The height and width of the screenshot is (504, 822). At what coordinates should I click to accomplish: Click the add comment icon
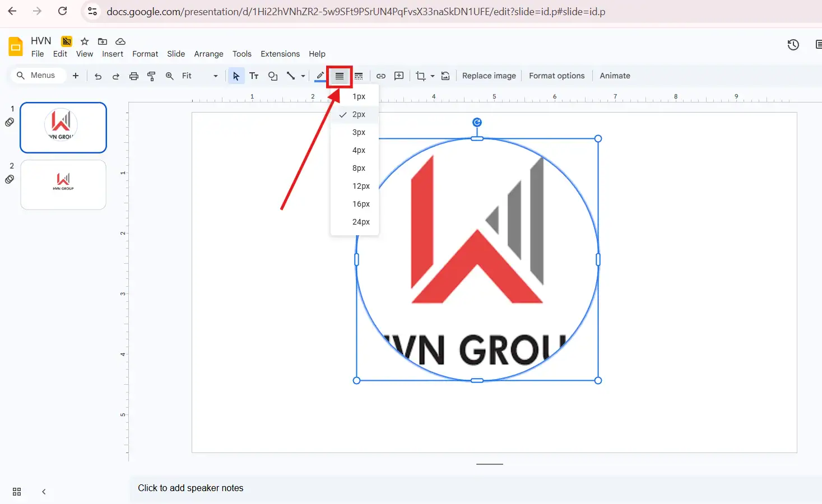click(x=399, y=76)
